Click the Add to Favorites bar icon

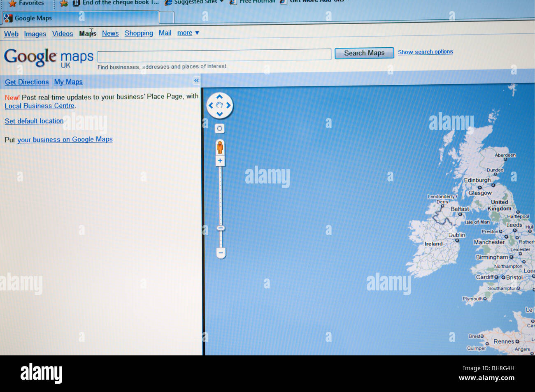click(x=63, y=3)
